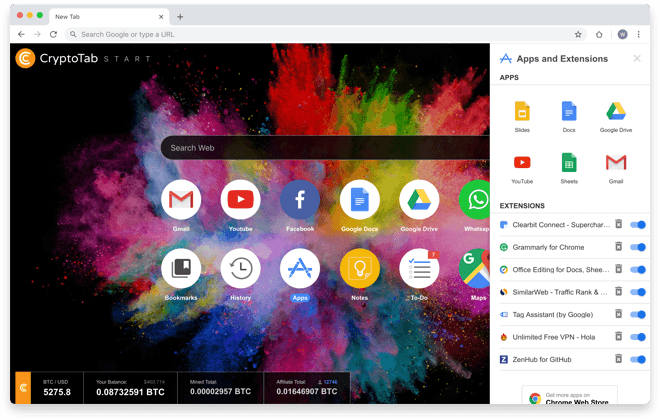Image resolution: width=660 pixels, height=420 pixels.
Task: Toggle the Unlimited Free VPN - Hola switch
Action: pyautogui.click(x=637, y=337)
